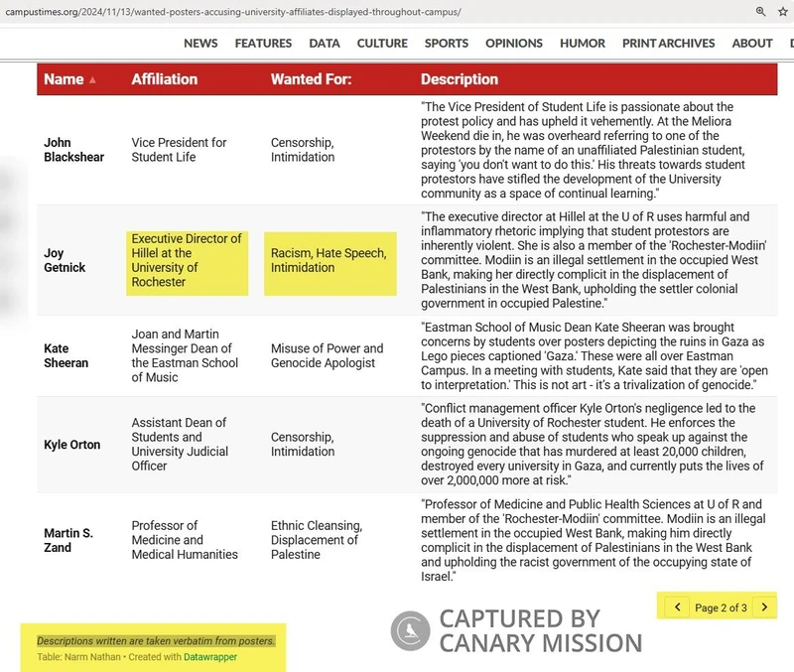The image size is (794, 672).
Task: Click the Affiliation column header
Action: pyautogui.click(x=165, y=79)
